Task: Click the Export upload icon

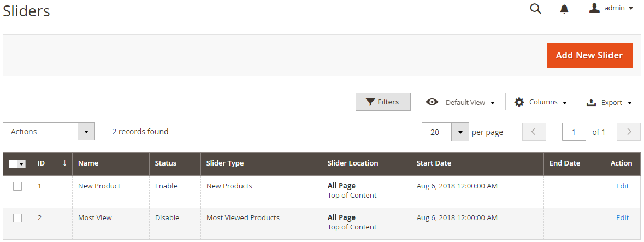Action: 591,102
